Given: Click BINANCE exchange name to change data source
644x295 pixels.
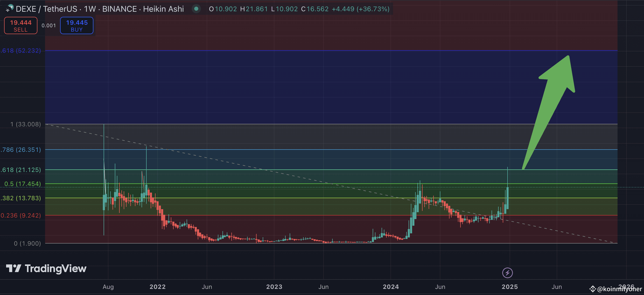Looking at the screenshot, I should tap(119, 9).
